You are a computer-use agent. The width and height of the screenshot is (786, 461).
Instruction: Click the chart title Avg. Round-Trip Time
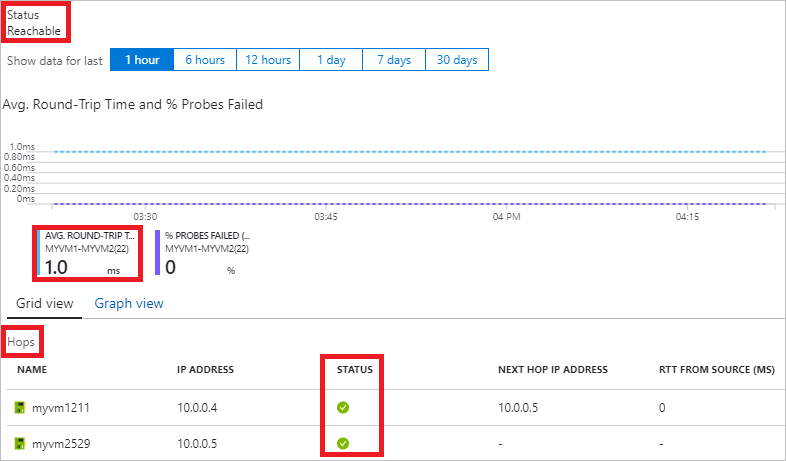[133, 104]
